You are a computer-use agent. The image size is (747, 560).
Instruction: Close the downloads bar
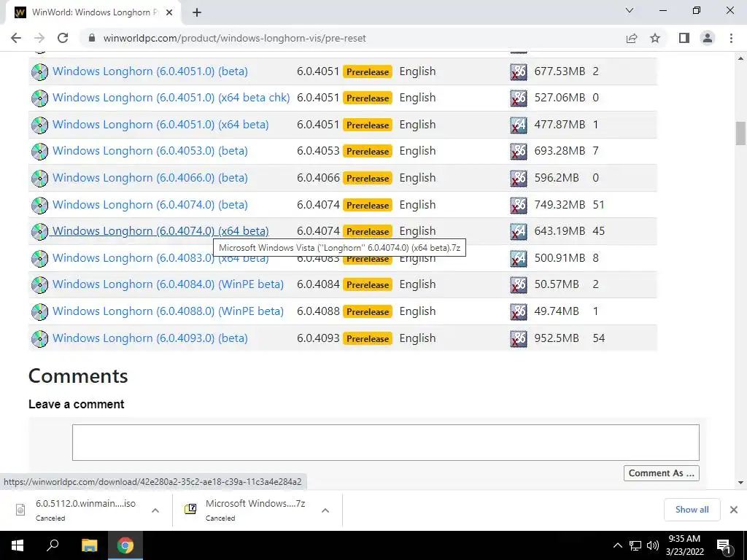tap(734, 510)
